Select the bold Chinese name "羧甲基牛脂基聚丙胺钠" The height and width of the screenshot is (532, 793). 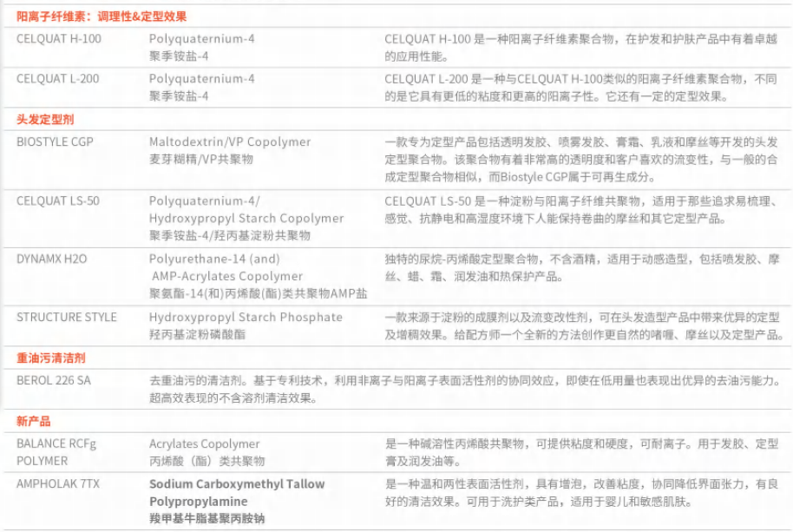pos(206,519)
